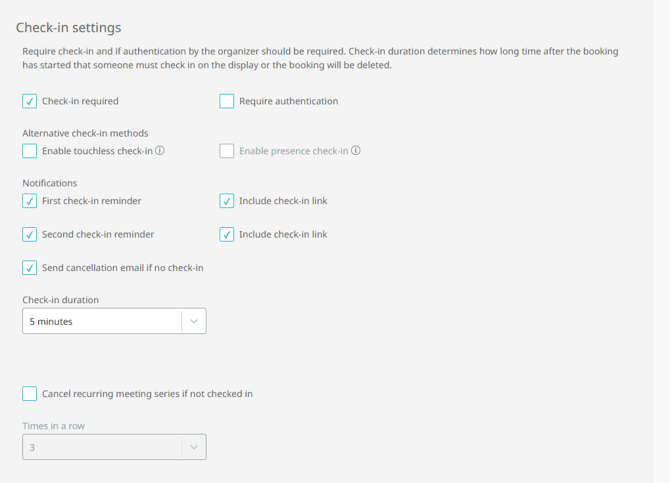Enable the Require authentication checkbox
The image size is (670, 483).
tap(227, 101)
